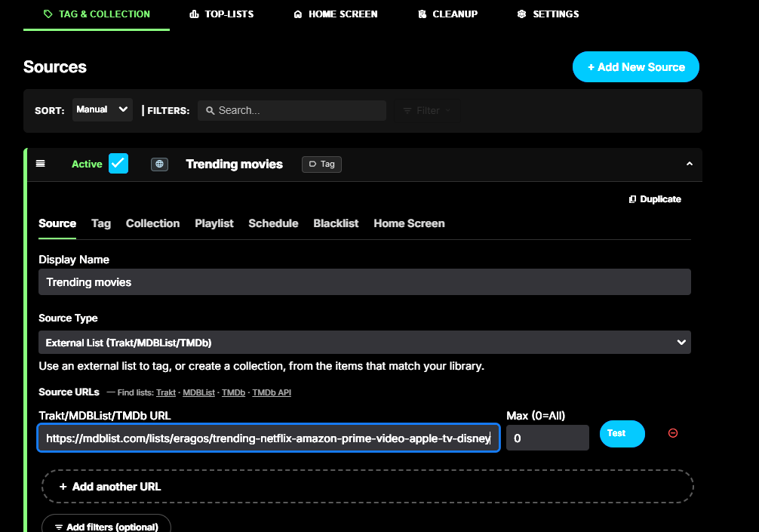Screen dimensions: 759x532
Task: Click the Tag badge next to Trending movies
Action: (322, 164)
